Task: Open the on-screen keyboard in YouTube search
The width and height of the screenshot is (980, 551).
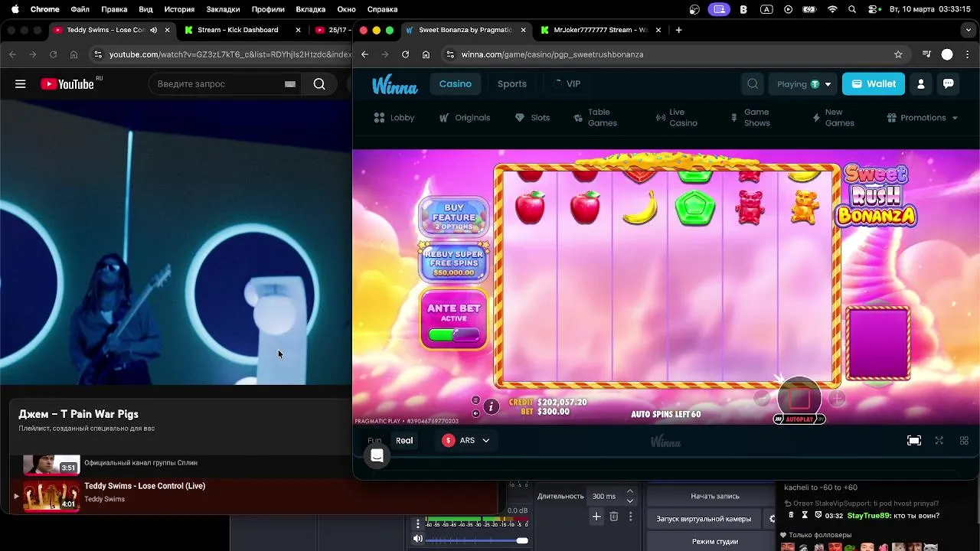Action: pos(290,84)
